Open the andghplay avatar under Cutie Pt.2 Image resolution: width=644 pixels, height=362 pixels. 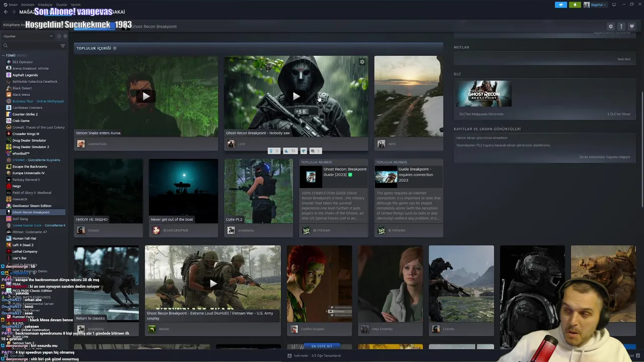click(231, 230)
